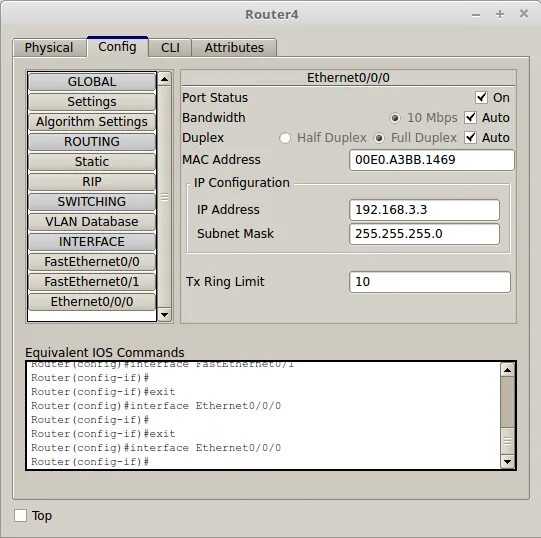
Task: Click sidebar list scroll down arrow
Action: [165, 315]
